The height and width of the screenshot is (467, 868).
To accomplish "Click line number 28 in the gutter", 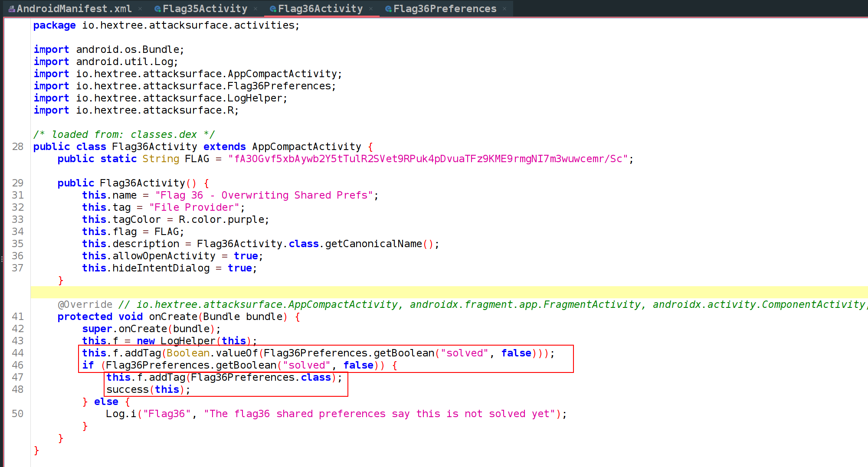I will pyautogui.click(x=18, y=147).
